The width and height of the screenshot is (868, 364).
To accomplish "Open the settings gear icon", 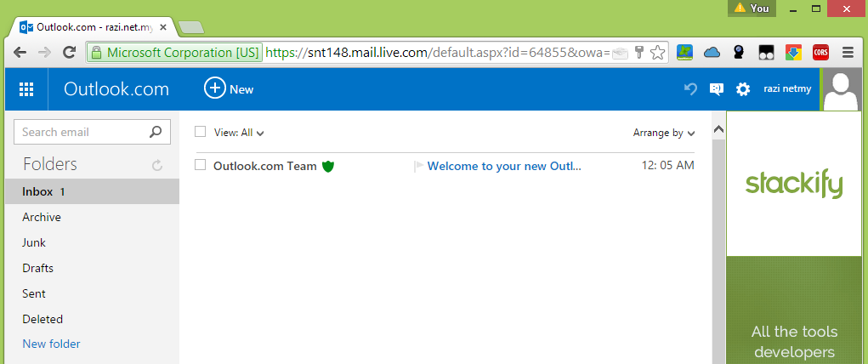I will (743, 89).
